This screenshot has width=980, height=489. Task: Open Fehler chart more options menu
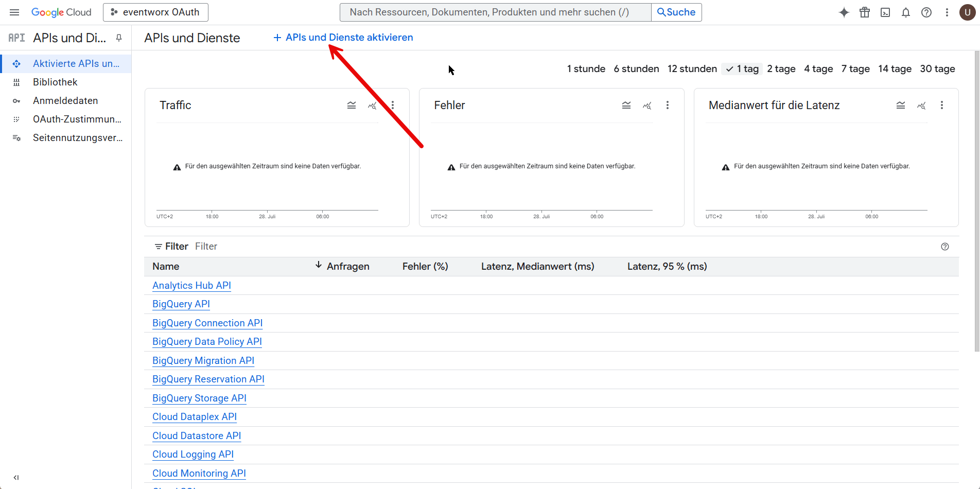pyautogui.click(x=668, y=105)
